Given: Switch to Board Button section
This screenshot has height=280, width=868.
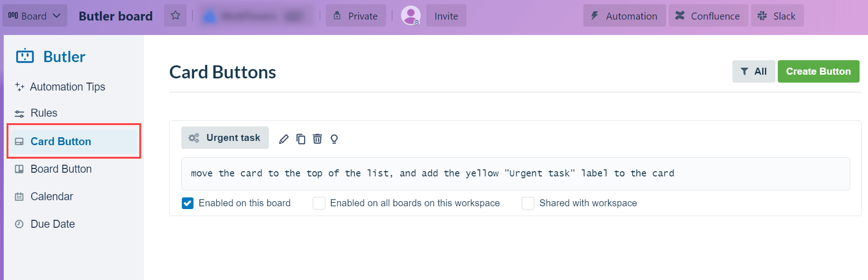Looking at the screenshot, I should (x=61, y=168).
